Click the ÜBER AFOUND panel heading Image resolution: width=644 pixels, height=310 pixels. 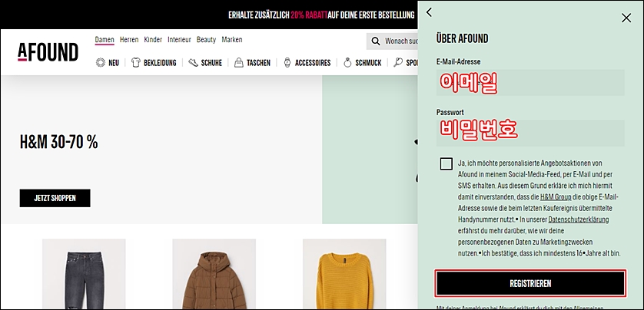tap(462, 38)
